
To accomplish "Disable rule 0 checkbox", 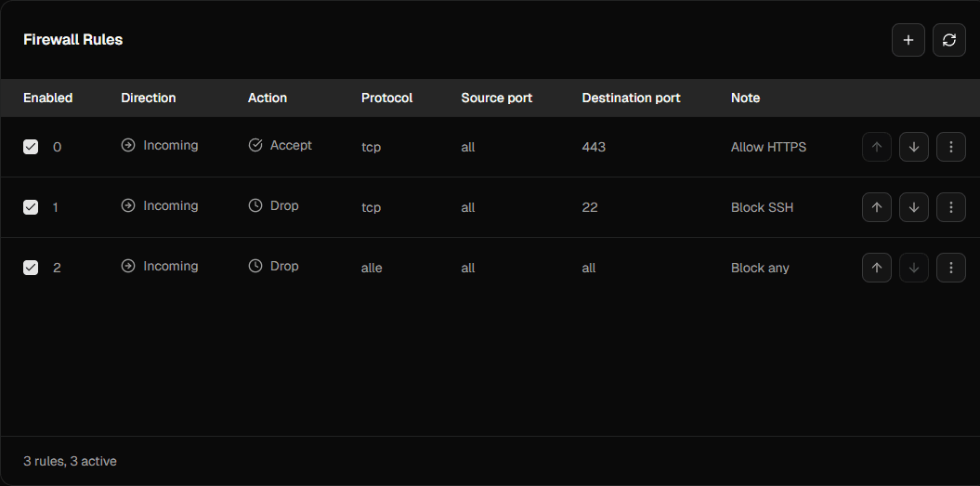I will 31,147.
